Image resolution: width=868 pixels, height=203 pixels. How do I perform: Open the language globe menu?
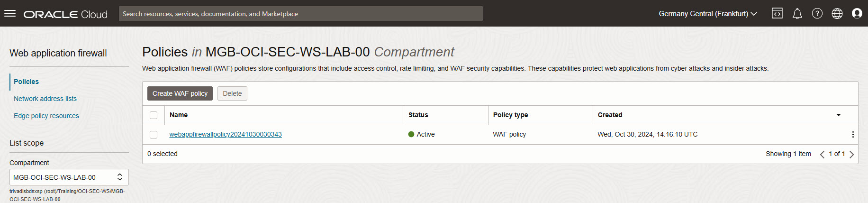tap(837, 13)
